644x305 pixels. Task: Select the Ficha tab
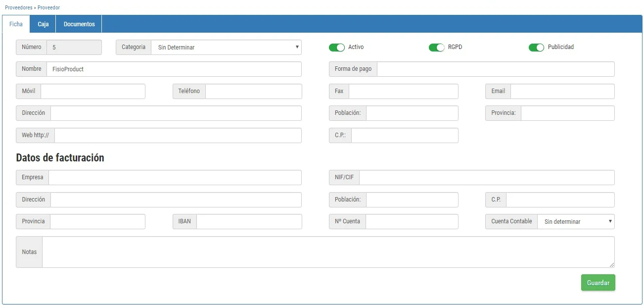pos(16,24)
